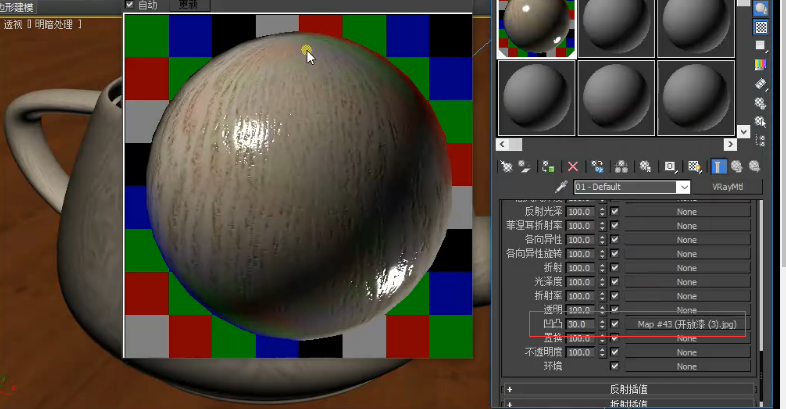Toggle 反射光泽 map checkbox
786x409 pixels.
click(615, 212)
